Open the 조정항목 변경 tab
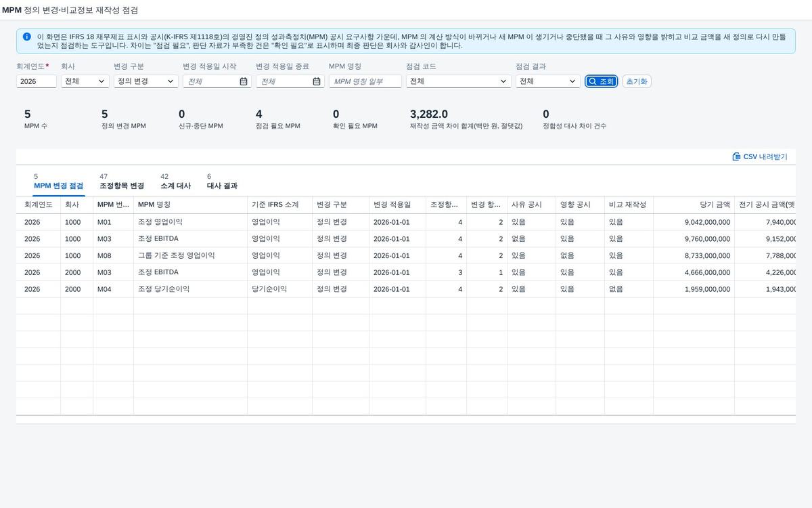 (122, 182)
